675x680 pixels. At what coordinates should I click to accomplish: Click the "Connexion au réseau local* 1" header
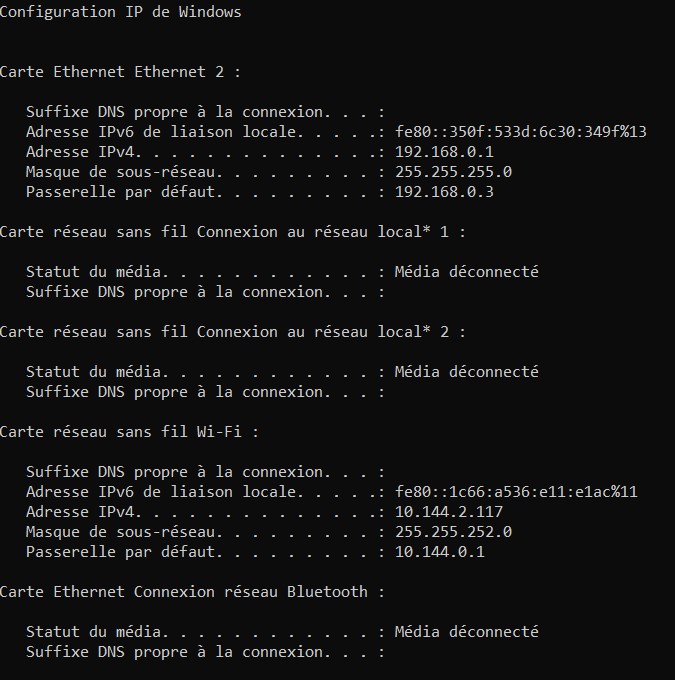(x=232, y=232)
